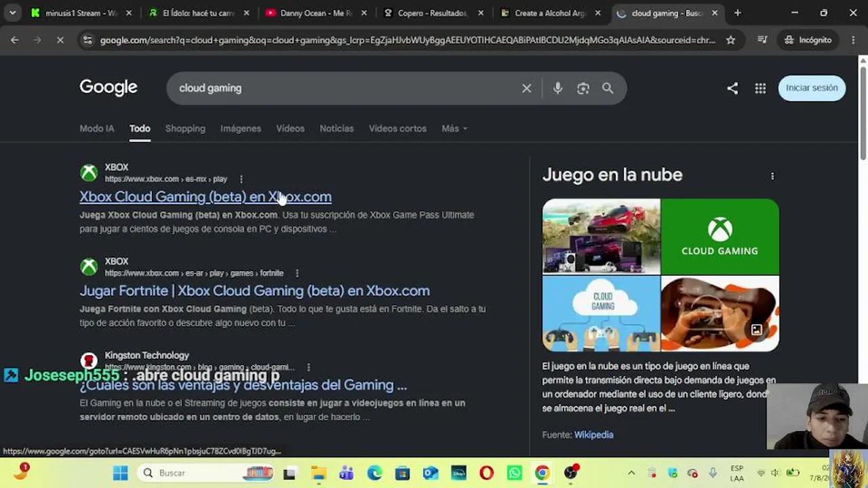The width and height of the screenshot is (868, 488).
Task: Switch to the El Ídolo browser tab
Action: click(x=200, y=13)
